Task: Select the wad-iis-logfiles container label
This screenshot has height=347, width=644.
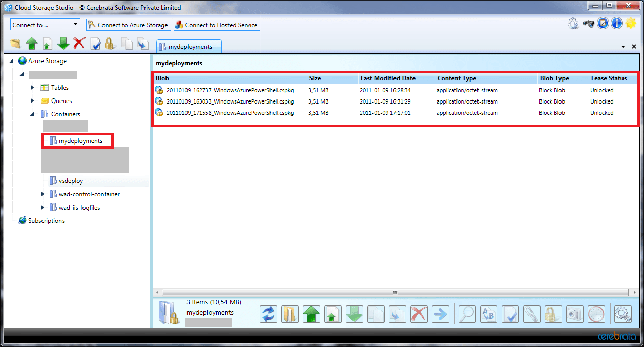Action: click(79, 208)
